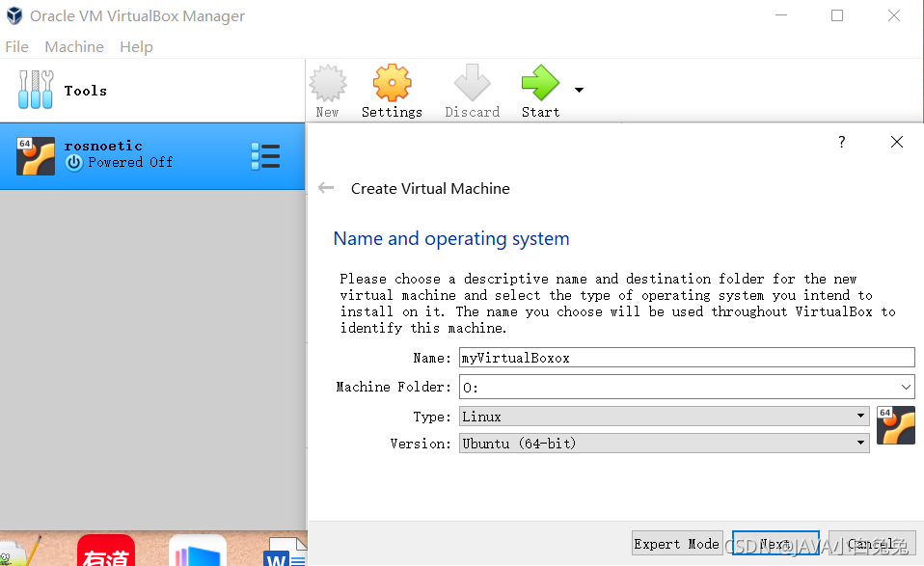Click the Word document desktop icon

point(285,552)
